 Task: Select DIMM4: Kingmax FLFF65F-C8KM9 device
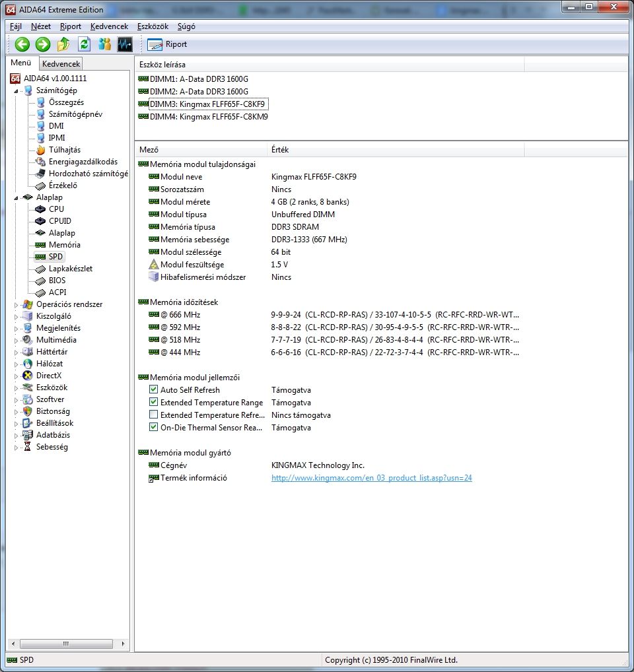[209, 117]
